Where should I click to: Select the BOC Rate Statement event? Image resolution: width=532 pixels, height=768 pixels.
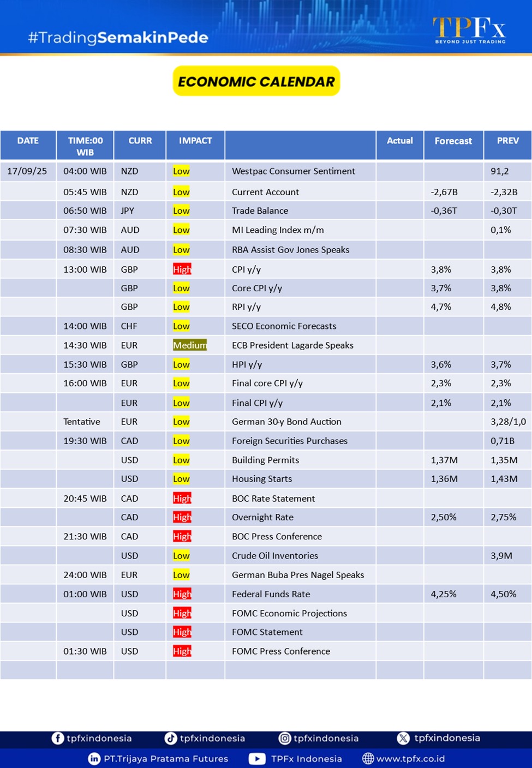click(x=273, y=499)
